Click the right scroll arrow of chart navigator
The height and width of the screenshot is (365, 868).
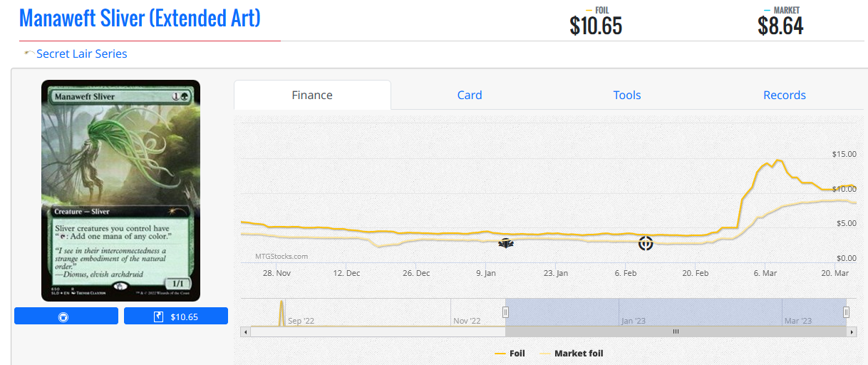click(x=852, y=331)
